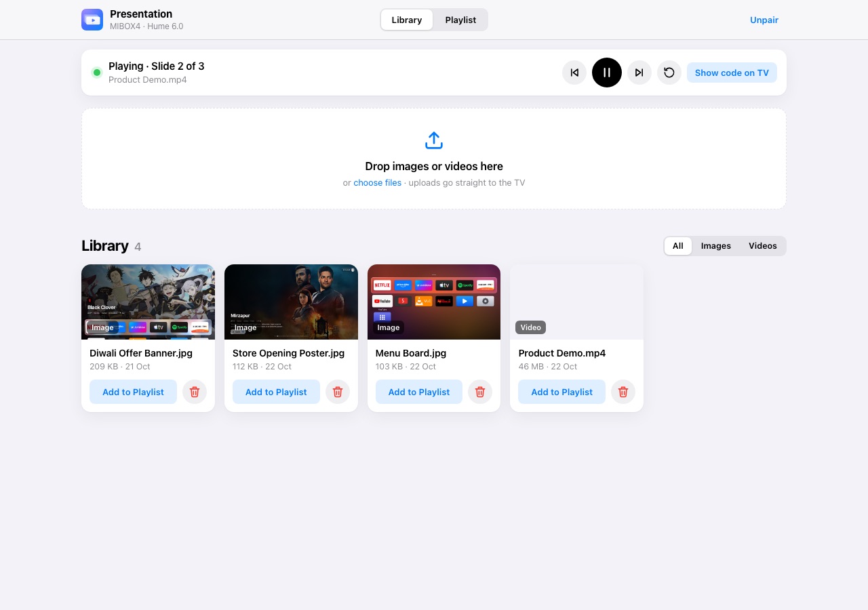868x610 pixels.
Task: Open the choose files link
Action: tap(378, 182)
